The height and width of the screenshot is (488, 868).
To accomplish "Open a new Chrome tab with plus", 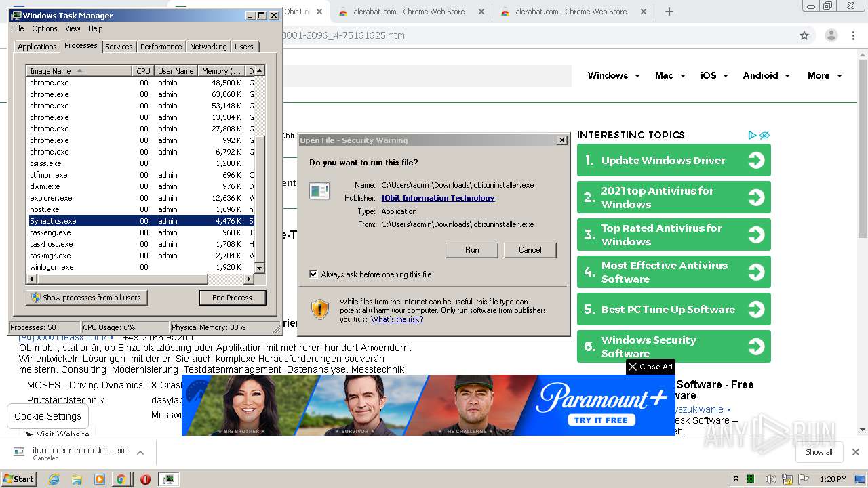I will pyautogui.click(x=669, y=12).
